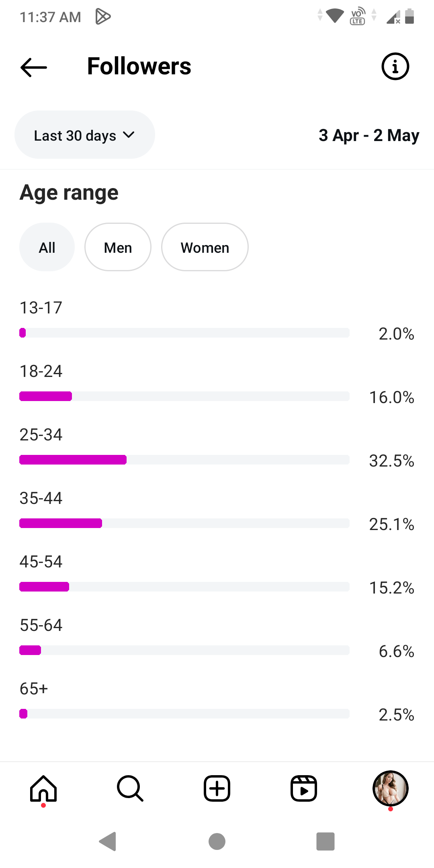The image size is (434, 868).
Task: Open the Search explore icon
Action: tap(130, 788)
